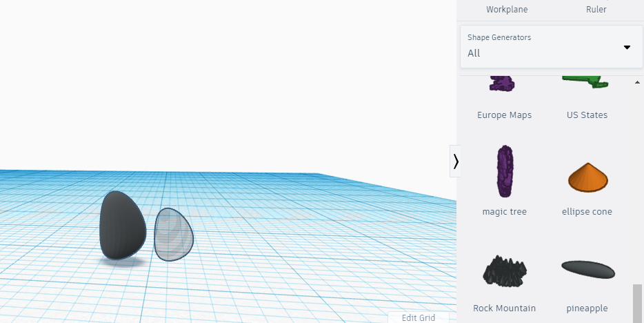Screen dimensions: 644x323
Task: Select the solid dark egg shape
Action: tap(123, 226)
